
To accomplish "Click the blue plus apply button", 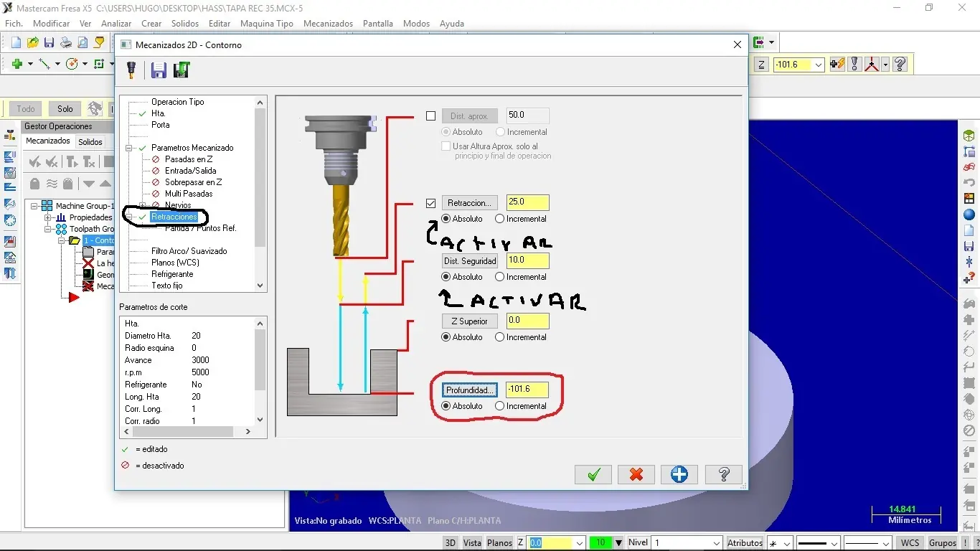I will 679,474.
